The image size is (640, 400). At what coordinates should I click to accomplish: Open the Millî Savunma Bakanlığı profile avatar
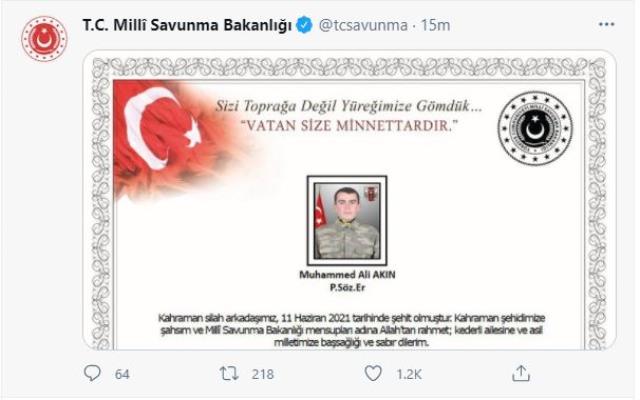44,39
